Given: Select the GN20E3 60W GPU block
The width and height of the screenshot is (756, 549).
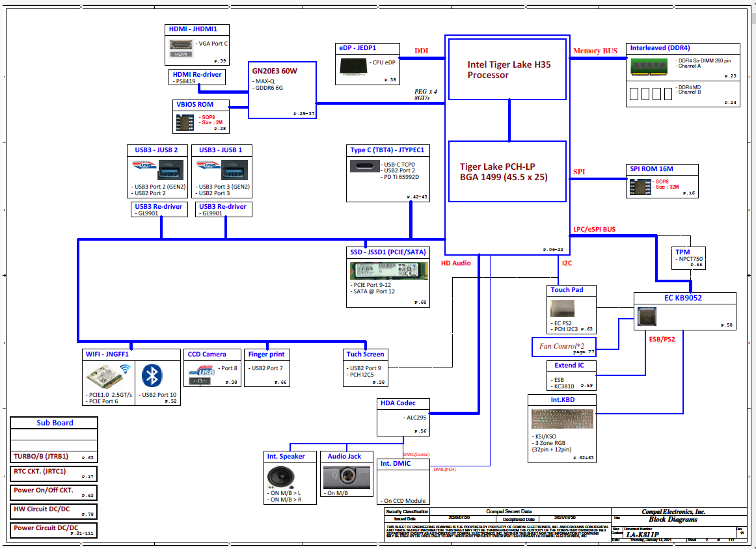Looking at the screenshot, I should [x=282, y=90].
